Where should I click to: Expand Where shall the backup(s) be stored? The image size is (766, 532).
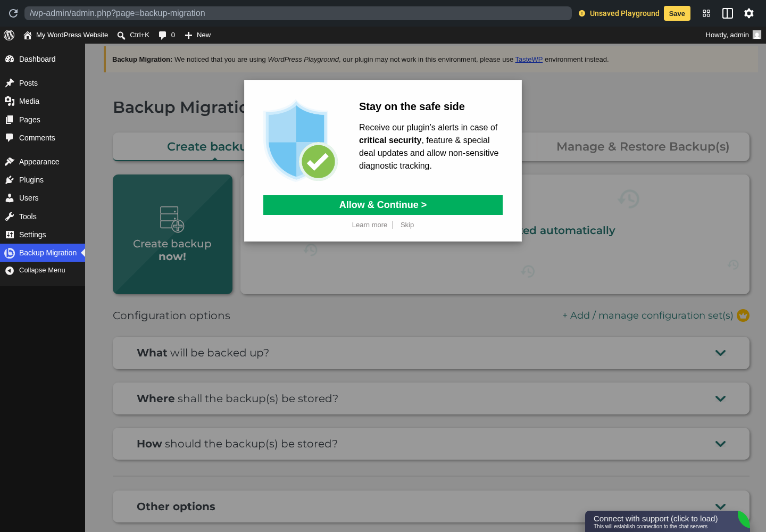tap(431, 398)
